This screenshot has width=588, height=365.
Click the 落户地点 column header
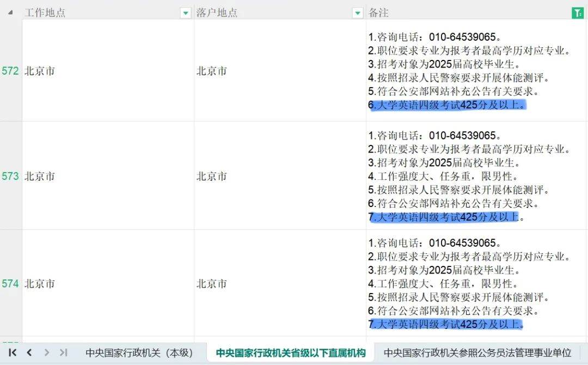280,13
